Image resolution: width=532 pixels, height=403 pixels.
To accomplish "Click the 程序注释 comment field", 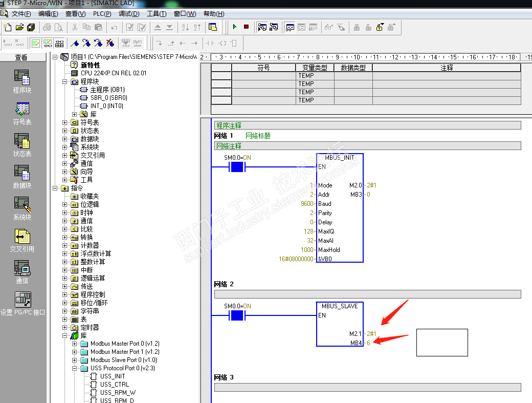I will click(367, 125).
